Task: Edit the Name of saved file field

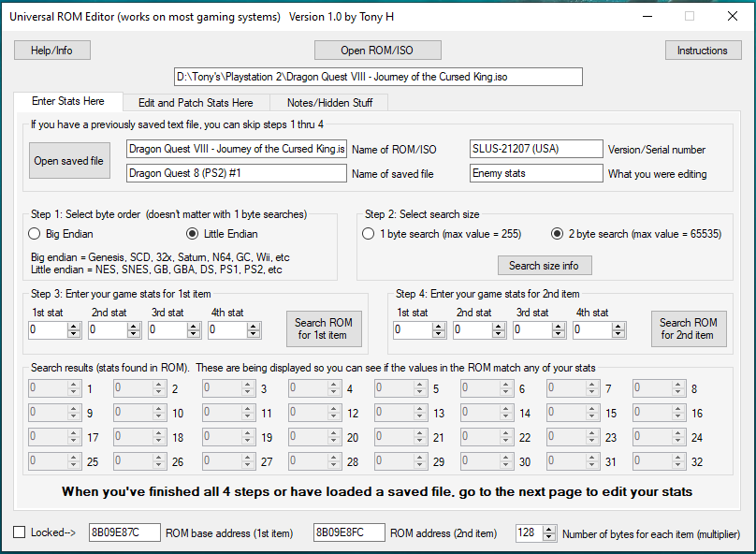Action: (236, 173)
